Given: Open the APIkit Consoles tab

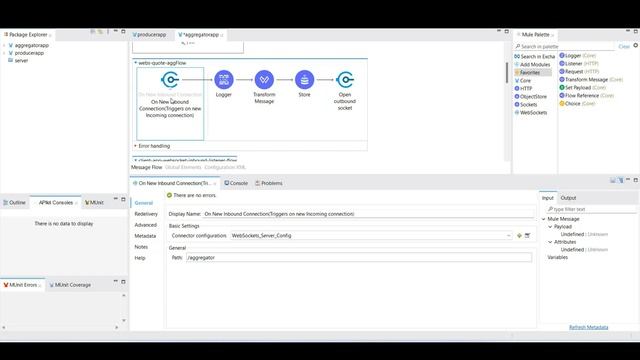Looking at the screenshot, I should (x=56, y=202).
